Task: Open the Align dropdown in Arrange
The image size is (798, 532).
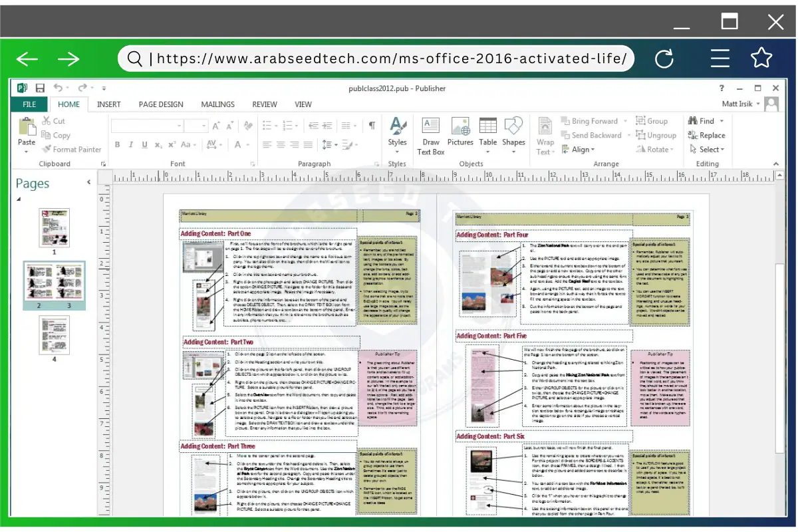Action: click(x=579, y=149)
